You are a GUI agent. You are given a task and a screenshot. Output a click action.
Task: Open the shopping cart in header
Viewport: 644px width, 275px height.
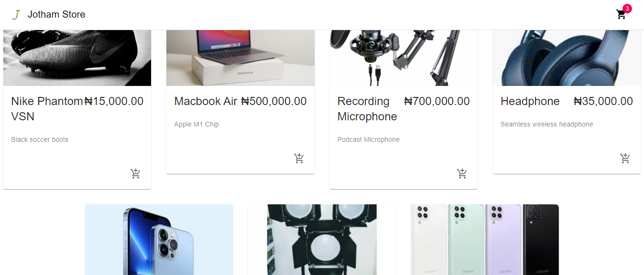621,14
